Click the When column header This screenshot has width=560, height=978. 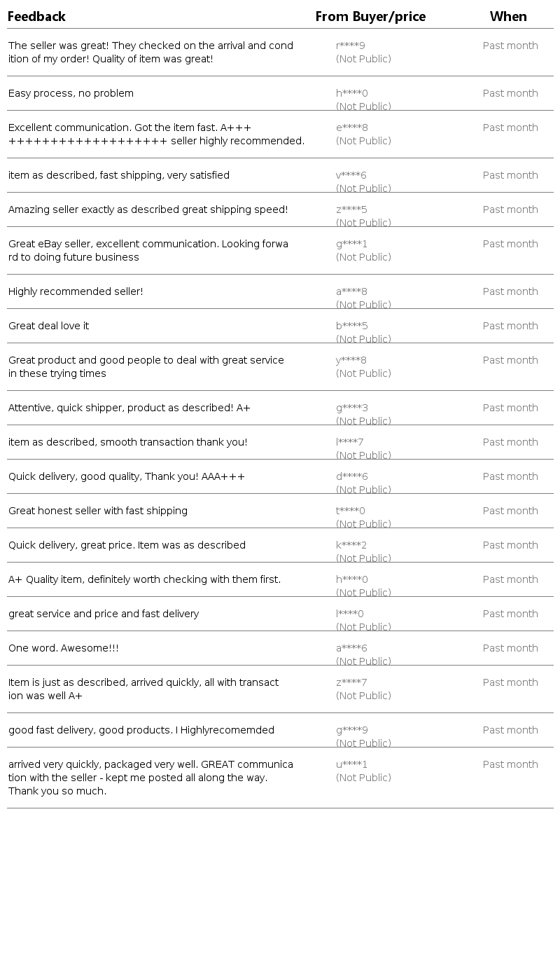[x=508, y=17]
